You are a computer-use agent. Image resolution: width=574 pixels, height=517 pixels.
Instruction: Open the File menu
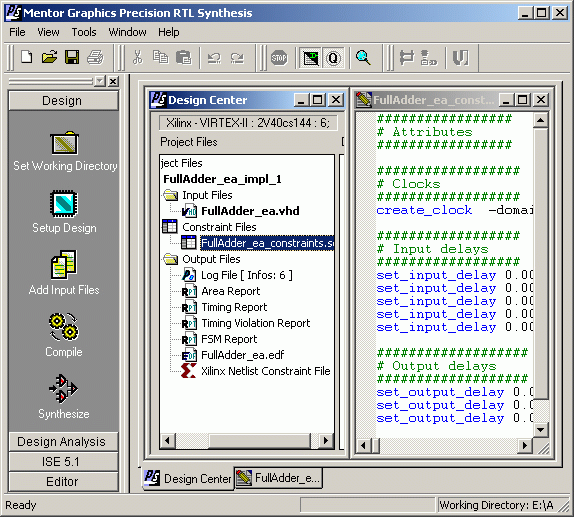[17, 32]
